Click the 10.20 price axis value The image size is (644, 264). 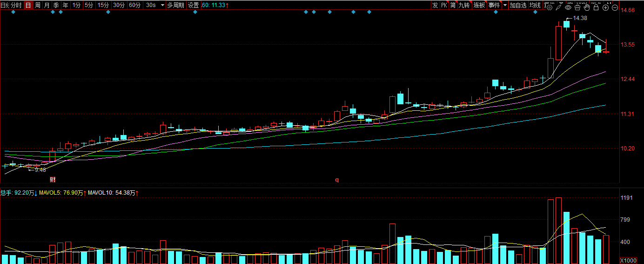click(628, 148)
